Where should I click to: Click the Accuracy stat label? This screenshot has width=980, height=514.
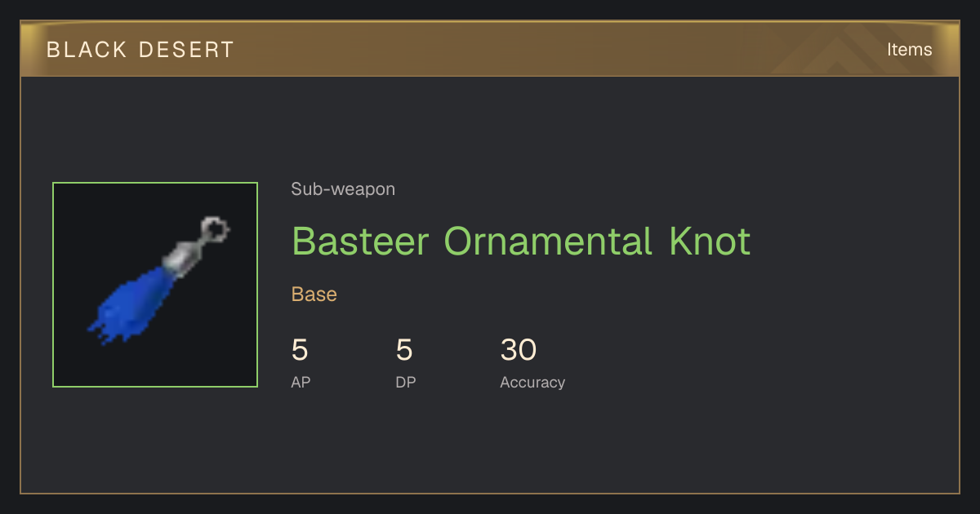pyautogui.click(x=532, y=382)
